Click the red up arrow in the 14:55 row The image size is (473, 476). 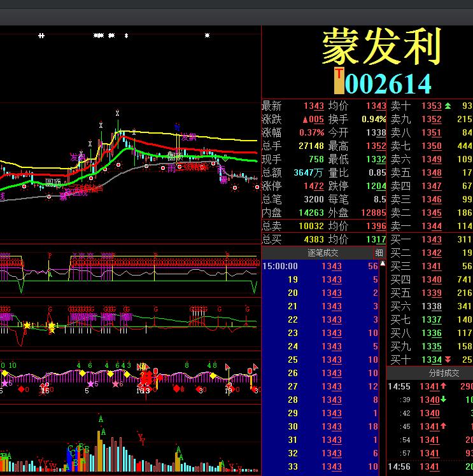pyautogui.click(x=443, y=386)
